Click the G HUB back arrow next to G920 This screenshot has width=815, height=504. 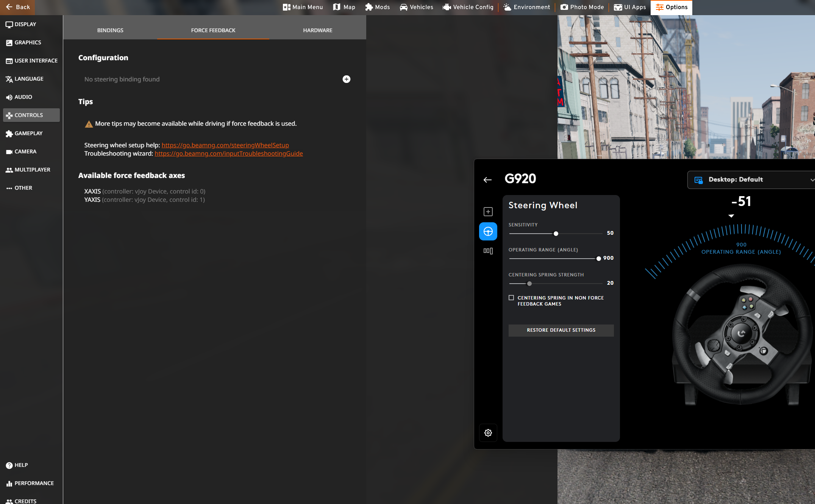tap(487, 180)
